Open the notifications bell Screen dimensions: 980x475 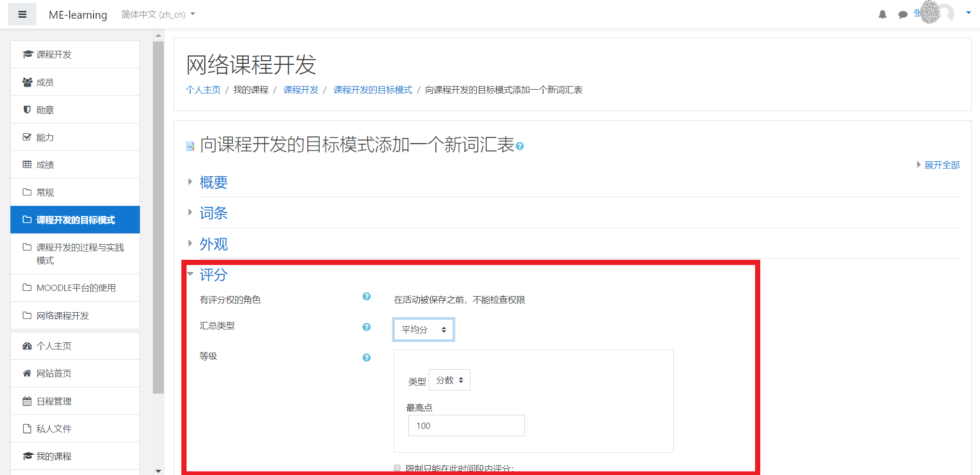tap(883, 14)
